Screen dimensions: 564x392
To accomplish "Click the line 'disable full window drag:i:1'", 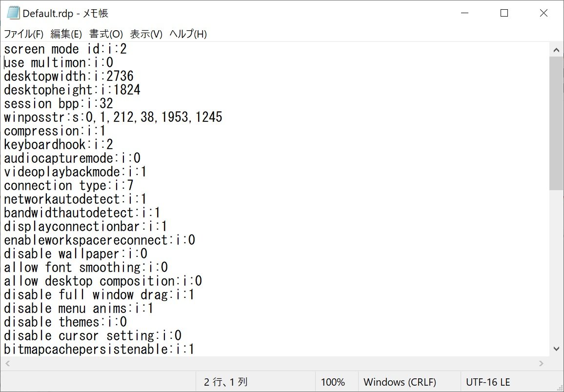I will 99,294.
